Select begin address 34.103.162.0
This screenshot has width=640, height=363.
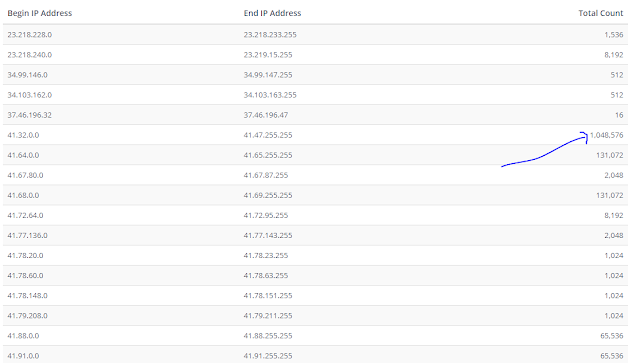29,95
